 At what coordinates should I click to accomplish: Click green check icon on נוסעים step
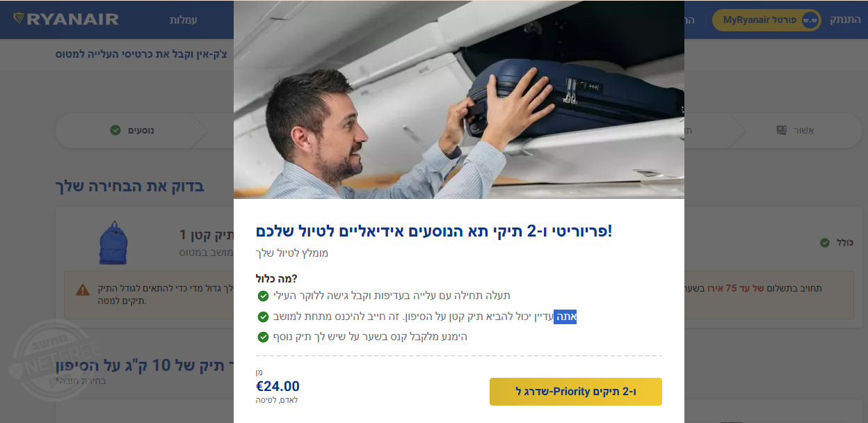coord(115,130)
